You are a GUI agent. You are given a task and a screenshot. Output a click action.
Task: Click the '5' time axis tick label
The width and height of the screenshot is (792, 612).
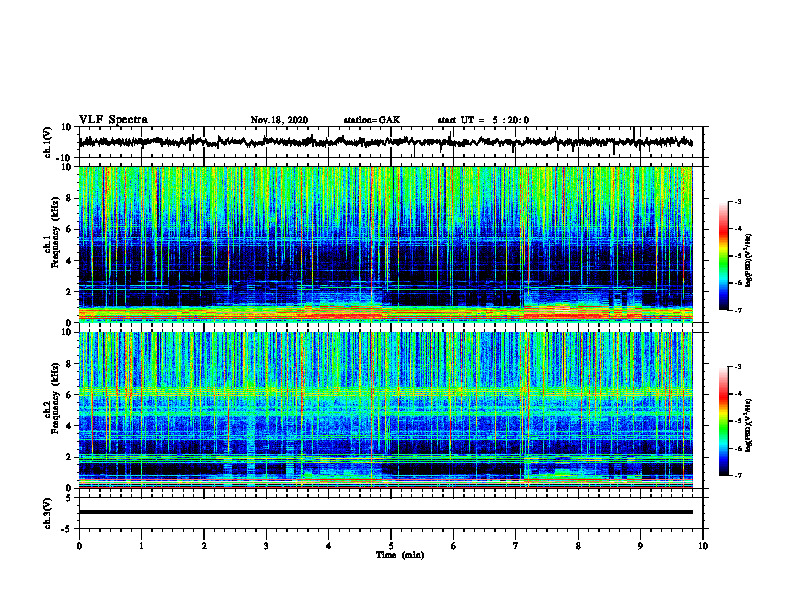coord(391,546)
